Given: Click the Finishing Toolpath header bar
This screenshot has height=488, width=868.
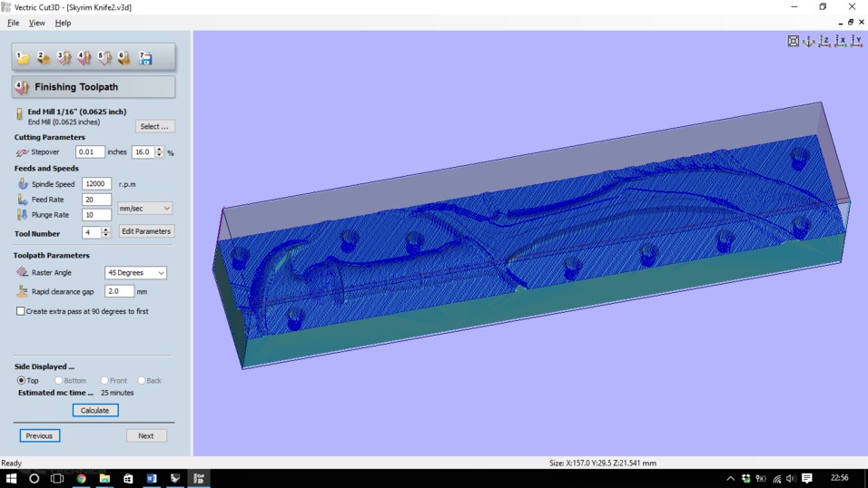Looking at the screenshot, I should tap(94, 87).
